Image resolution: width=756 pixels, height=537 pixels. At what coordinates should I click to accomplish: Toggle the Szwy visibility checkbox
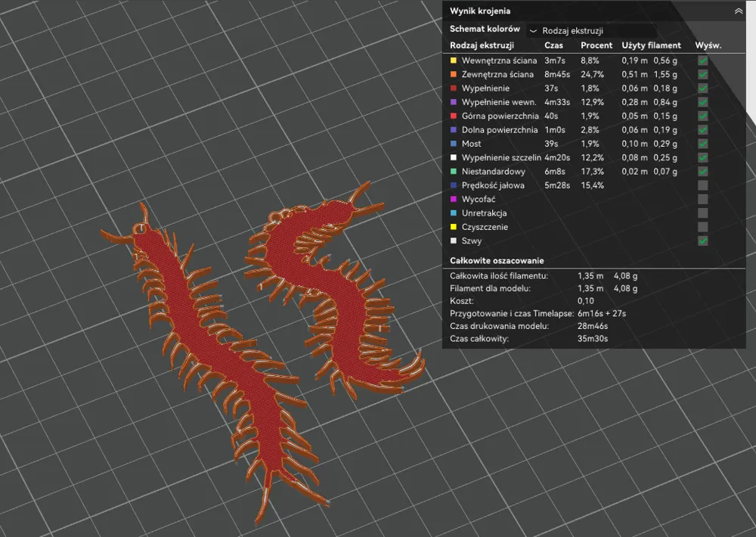pyautogui.click(x=703, y=241)
